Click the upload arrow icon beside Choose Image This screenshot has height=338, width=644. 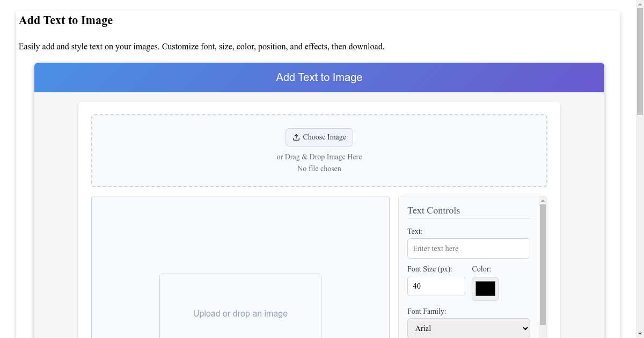pyautogui.click(x=296, y=137)
